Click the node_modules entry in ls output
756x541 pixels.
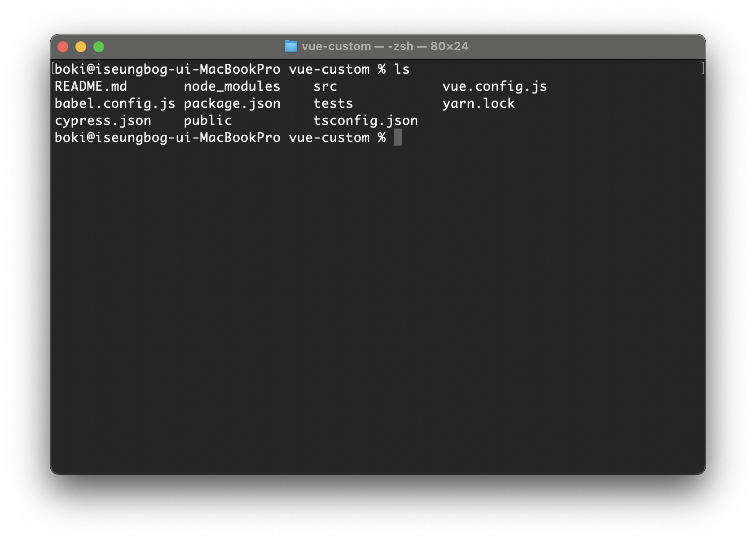click(232, 86)
